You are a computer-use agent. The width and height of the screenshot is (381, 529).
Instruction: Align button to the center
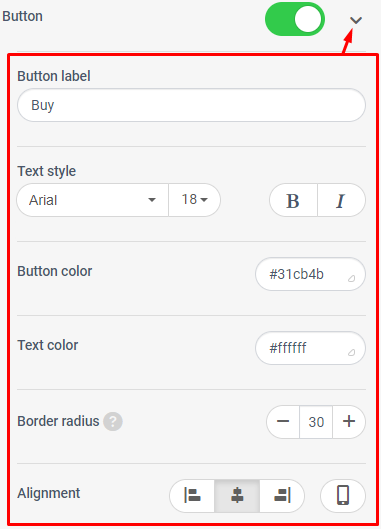coord(237,496)
